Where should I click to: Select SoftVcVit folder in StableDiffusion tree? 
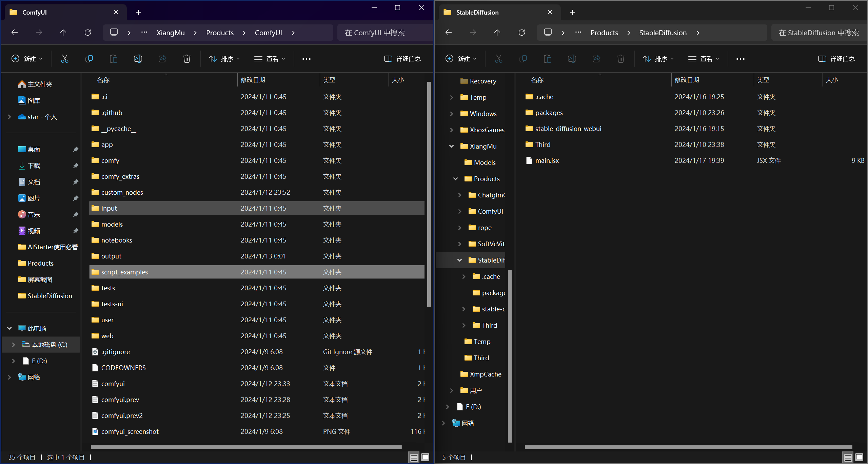pos(486,244)
